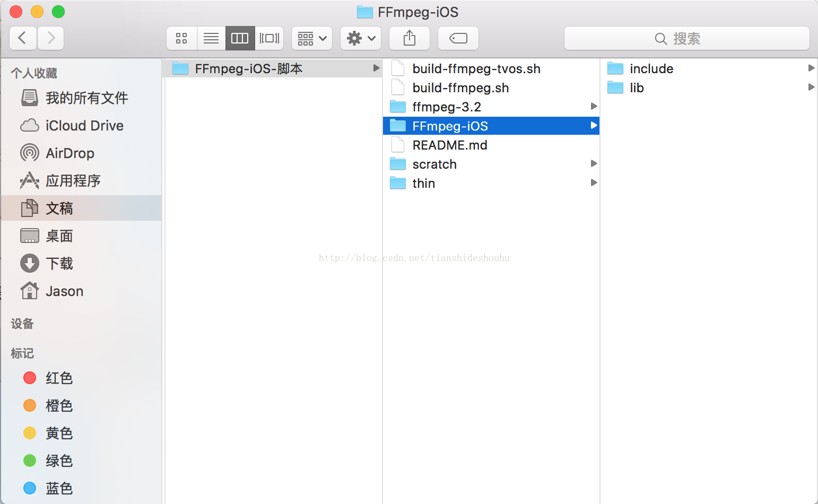Click the 应用程序 applications icon
This screenshot has width=818, height=504.
point(30,180)
